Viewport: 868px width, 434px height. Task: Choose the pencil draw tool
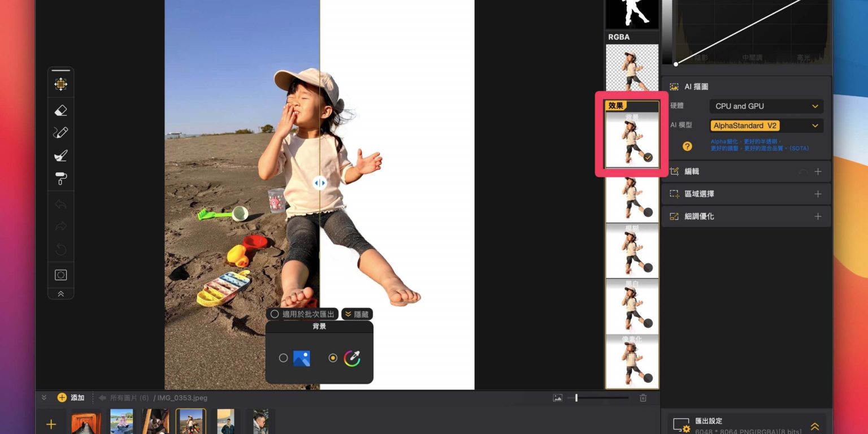point(60,133)
